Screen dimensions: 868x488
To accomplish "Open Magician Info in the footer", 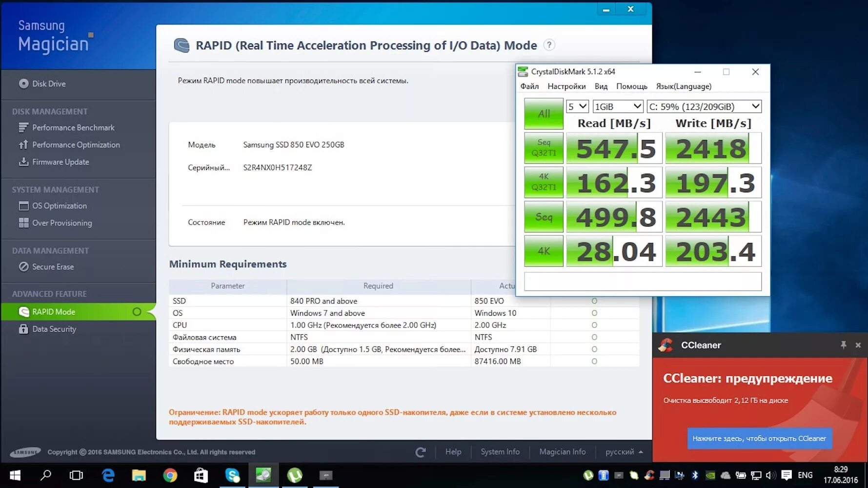I will pos(563,452).
